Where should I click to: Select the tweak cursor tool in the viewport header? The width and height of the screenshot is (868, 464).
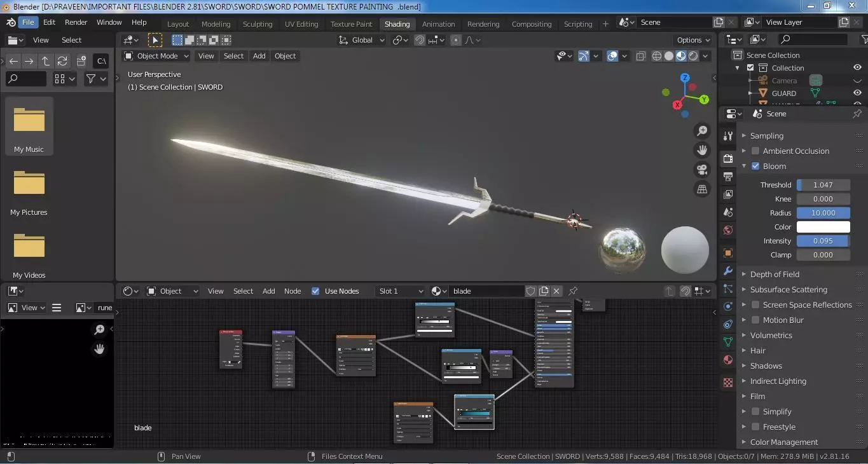(x=155, y=40)
